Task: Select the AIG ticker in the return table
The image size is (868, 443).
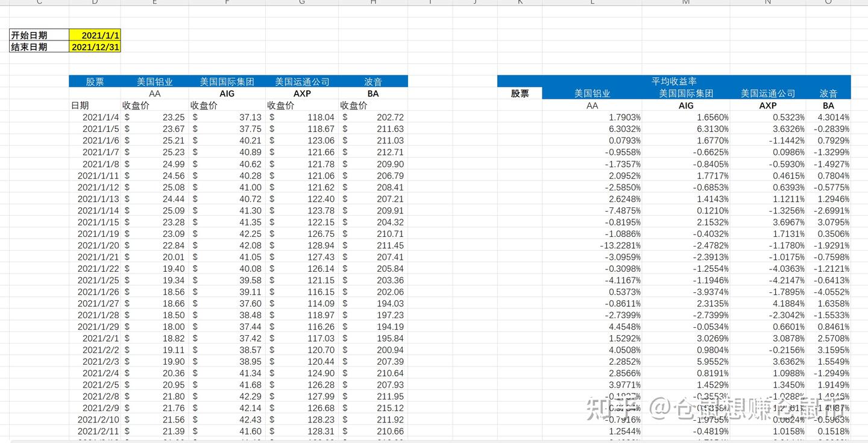Action: [686, 105]
